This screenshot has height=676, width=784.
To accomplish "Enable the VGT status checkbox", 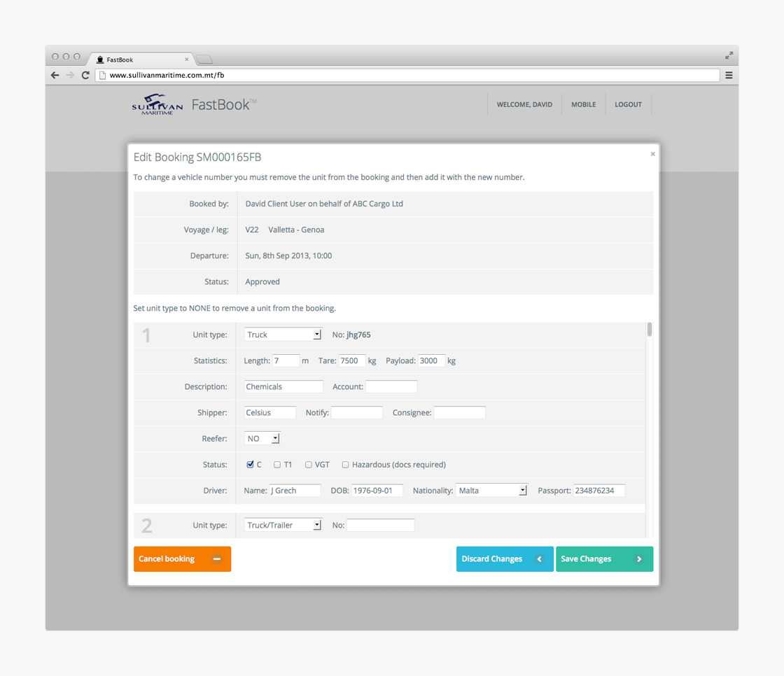I will (309, 465).
